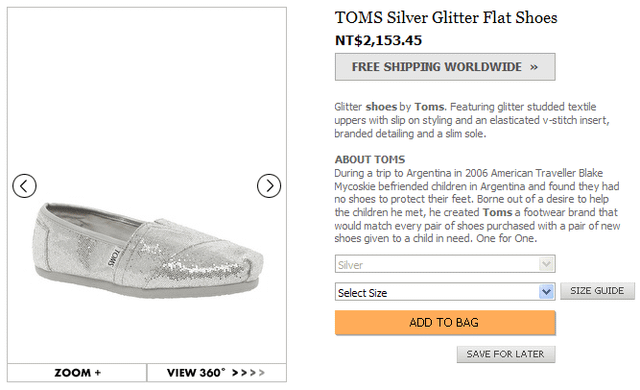Open the Silver color dropdown arrow

coord(546,264)
